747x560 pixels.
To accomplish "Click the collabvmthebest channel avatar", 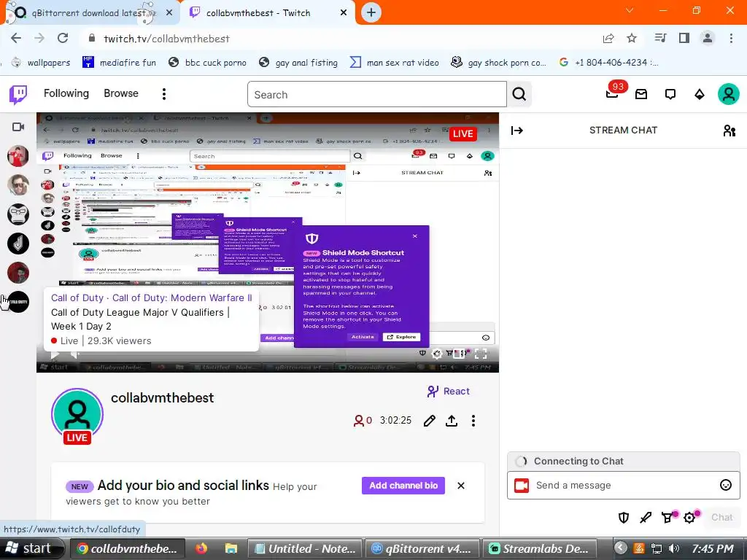I will (77, 414).
